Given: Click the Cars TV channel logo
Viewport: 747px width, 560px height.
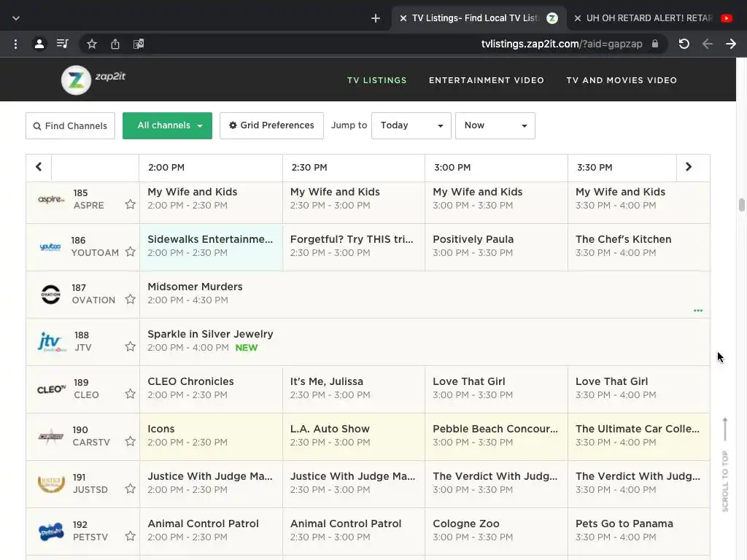Looking at the screenshot, I should point(51,436).
